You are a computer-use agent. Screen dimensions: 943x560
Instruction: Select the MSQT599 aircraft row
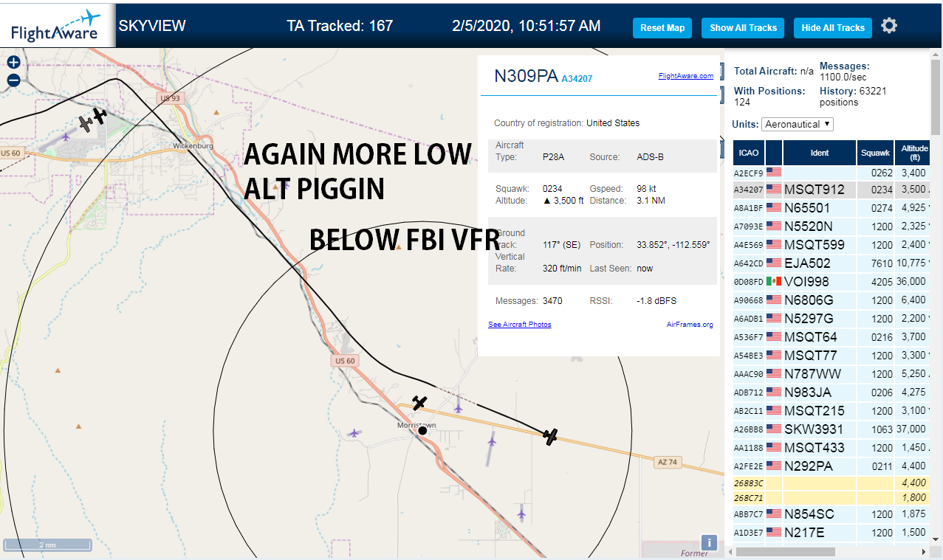tap(831, 245)
